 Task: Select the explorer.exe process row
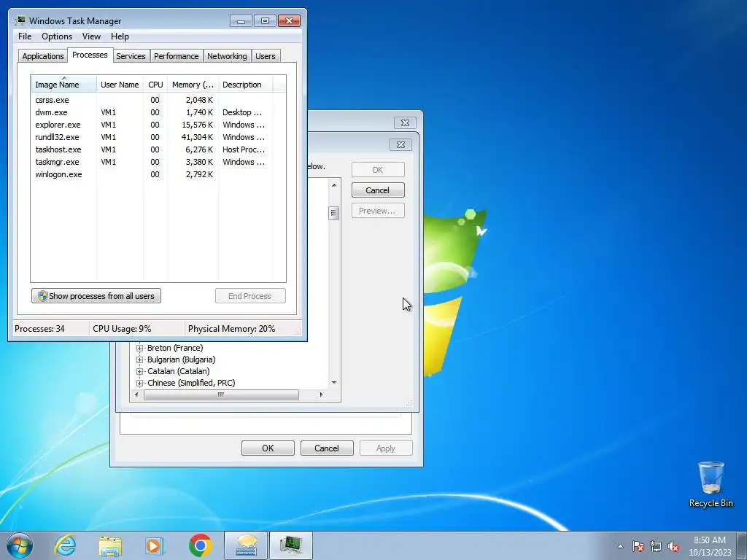[x=158, y=125]
